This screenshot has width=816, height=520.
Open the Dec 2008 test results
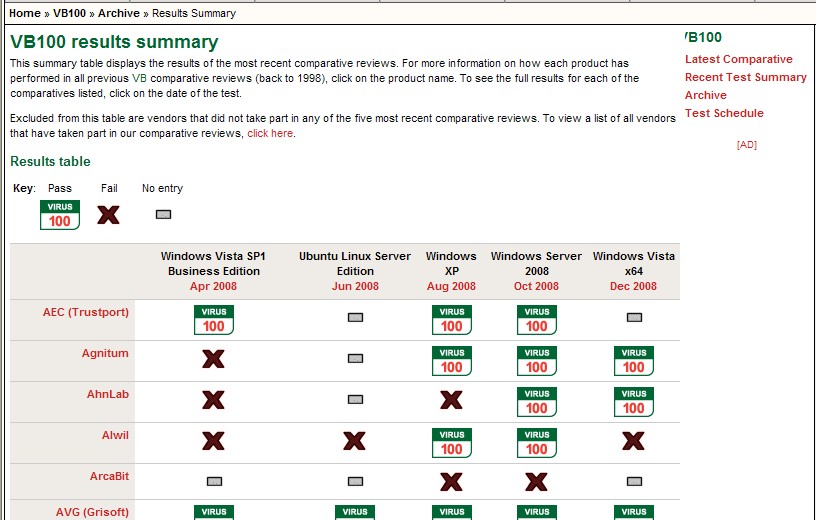coord(633,286)
